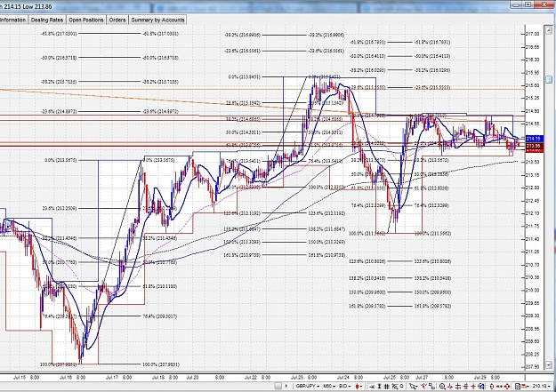
Task: Click the shift-chart-right arrow-to-bar icon
Action: 371,386
